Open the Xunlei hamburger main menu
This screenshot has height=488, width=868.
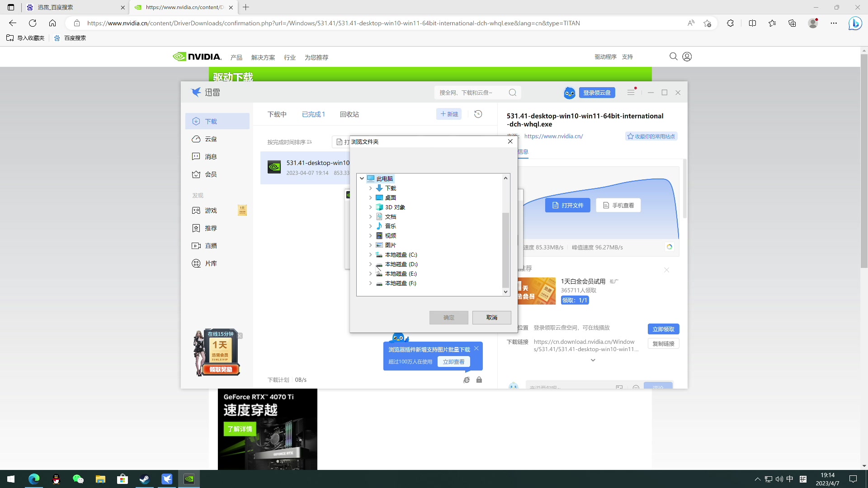coord(631,93)
